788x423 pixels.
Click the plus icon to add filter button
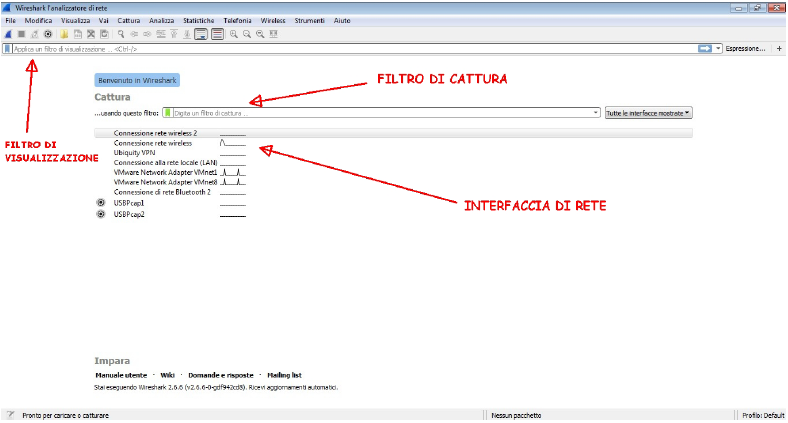click(x=779, y=49)
